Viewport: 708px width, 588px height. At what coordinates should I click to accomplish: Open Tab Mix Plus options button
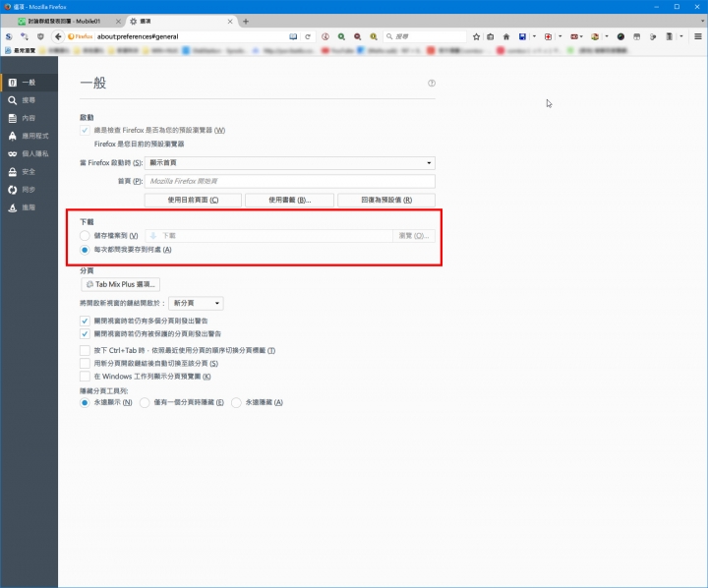point(121,284)
